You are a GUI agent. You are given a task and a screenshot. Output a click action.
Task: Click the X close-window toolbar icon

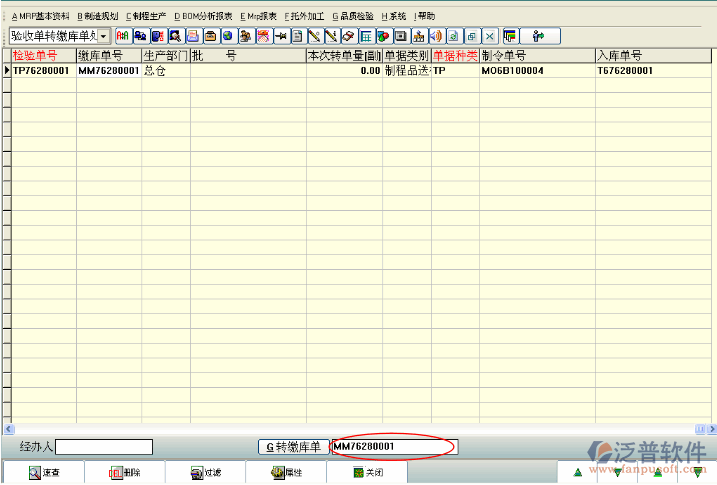pyautogui.click(x=489, y=36)
